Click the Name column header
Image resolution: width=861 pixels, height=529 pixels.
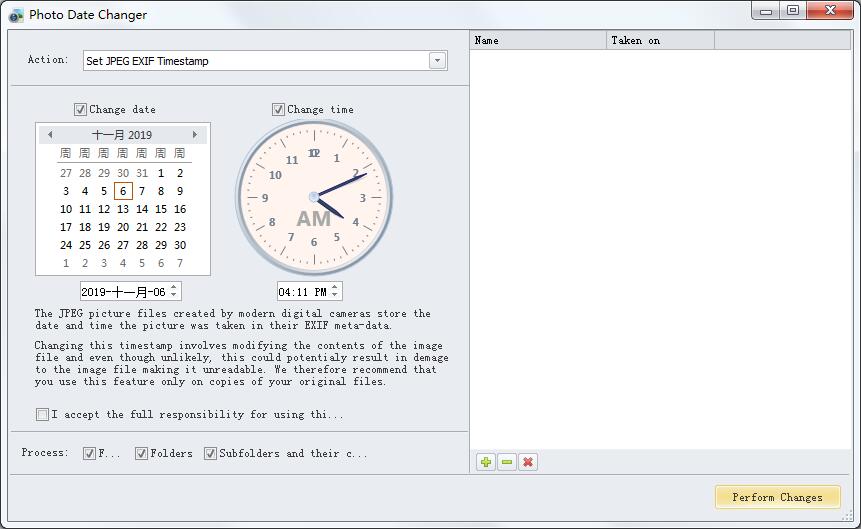pyautogui.click(x=538, y=40)
